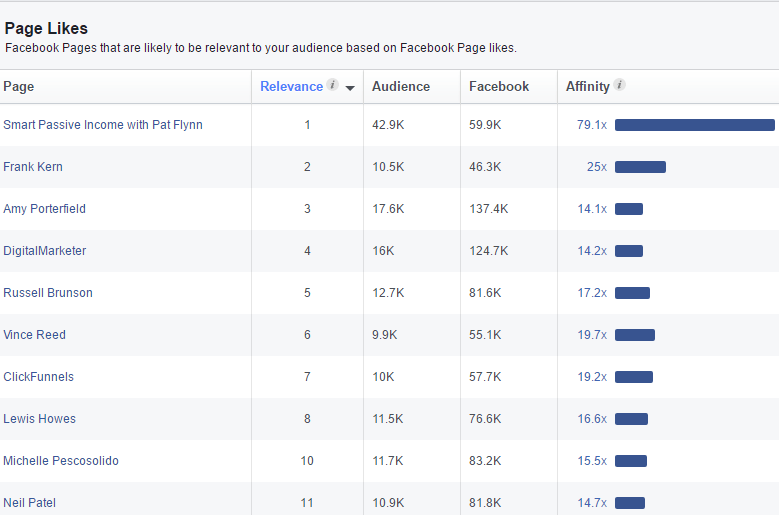Click the 137.4K Facebook value
The image size is (779, 515).
(x=488, y=209)
